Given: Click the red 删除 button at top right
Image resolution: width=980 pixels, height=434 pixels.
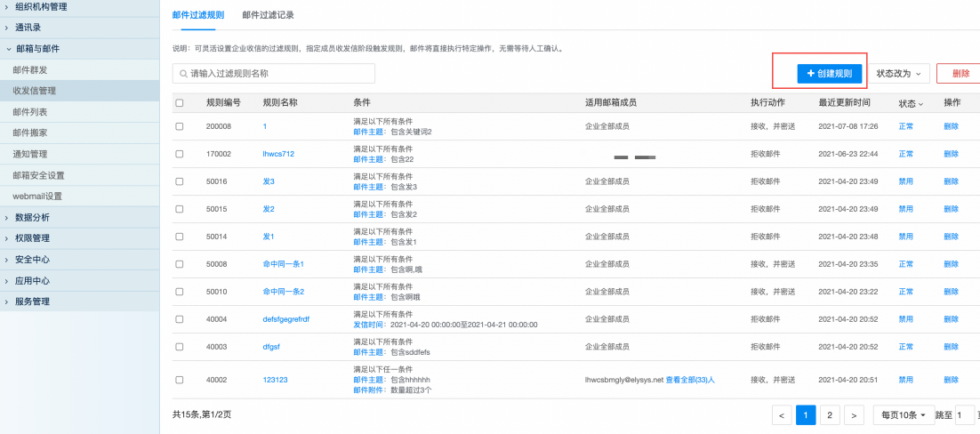Looking at the screenshot, I should click(960, 74).
